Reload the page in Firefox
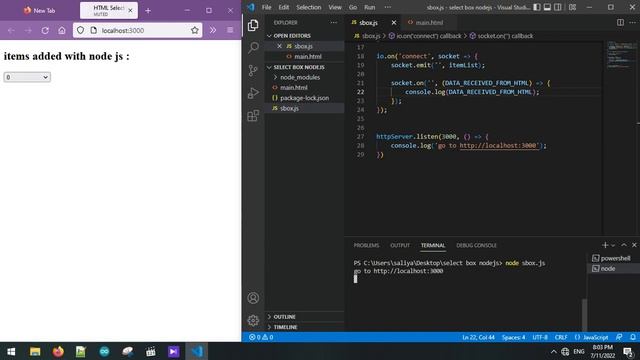640x360 pixels. (45, 30)
